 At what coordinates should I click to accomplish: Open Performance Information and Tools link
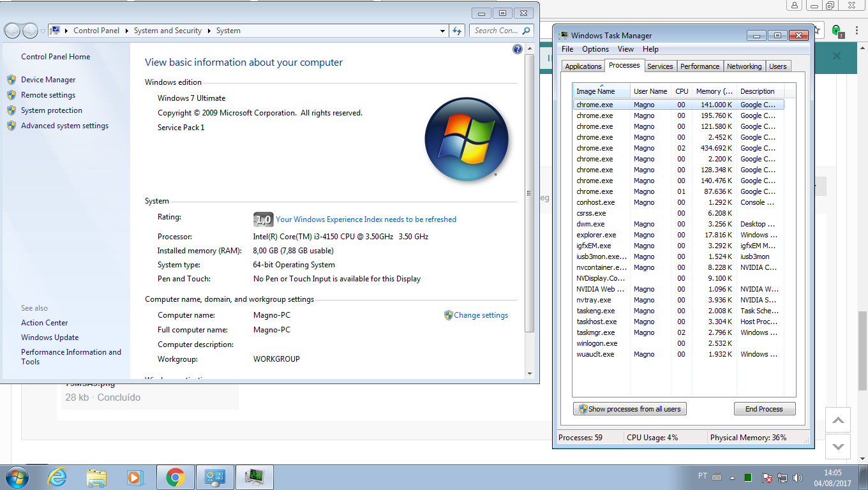71,357
